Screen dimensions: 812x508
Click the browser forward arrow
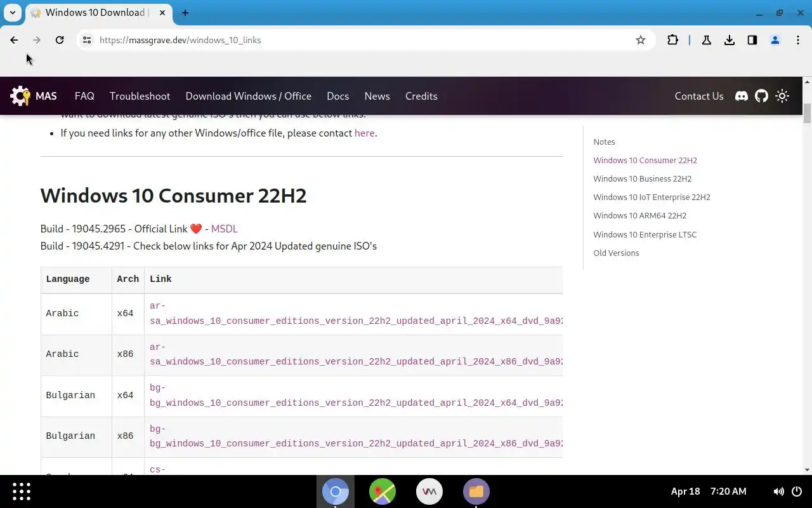coord(37,40)
